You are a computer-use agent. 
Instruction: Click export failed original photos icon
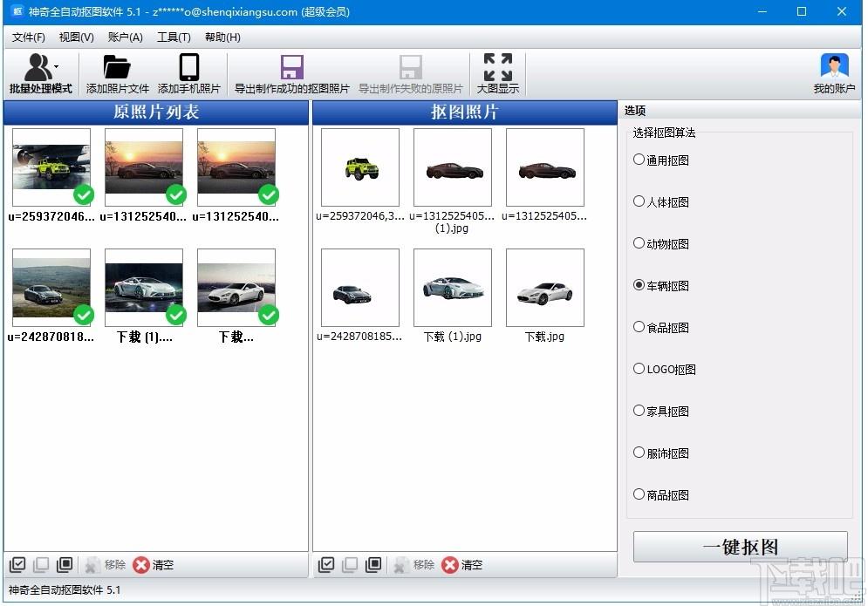point(410,67)
